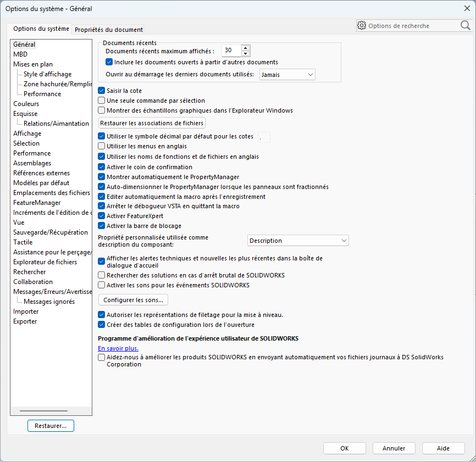Image resolution: width=476 pixels, height=462 pixels.
Task: Enable 'Utiliser les menus en anglais'
Action: (101, 147)
